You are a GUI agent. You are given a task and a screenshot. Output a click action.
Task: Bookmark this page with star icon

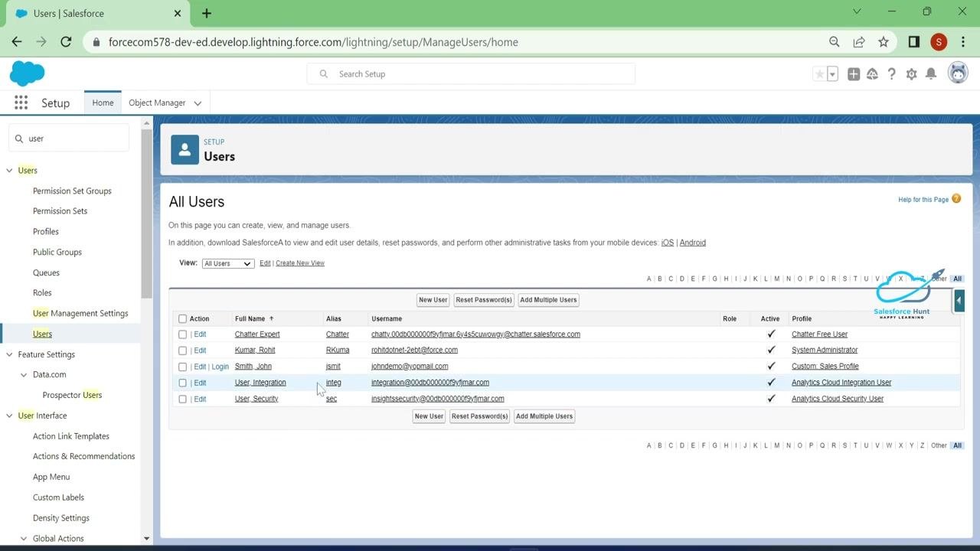click(884, 42)
